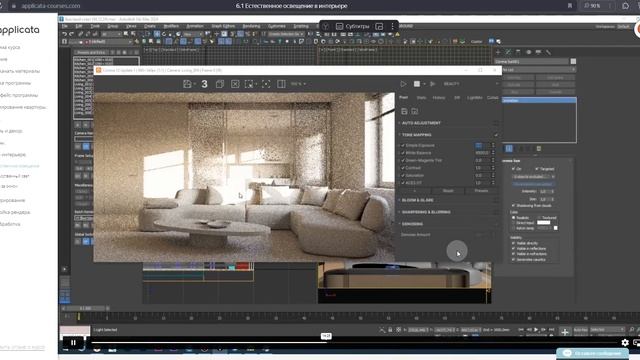The height and width of the screenshot is (360, 640).
Task: Click the pick focus crosshair icon in frame buffer
Action: pos(266,84)
